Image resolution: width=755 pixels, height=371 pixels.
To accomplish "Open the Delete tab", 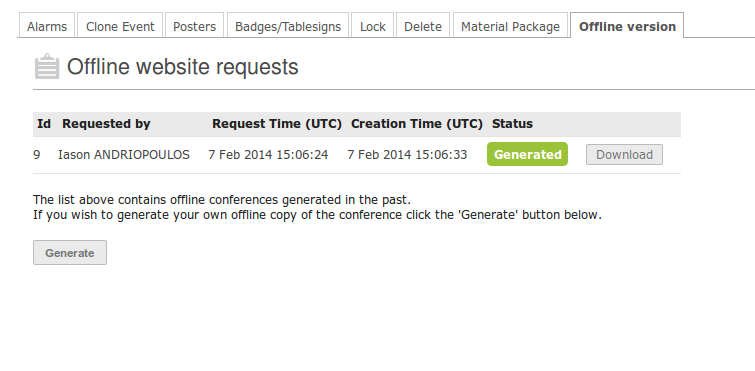I will click(423, 26).
